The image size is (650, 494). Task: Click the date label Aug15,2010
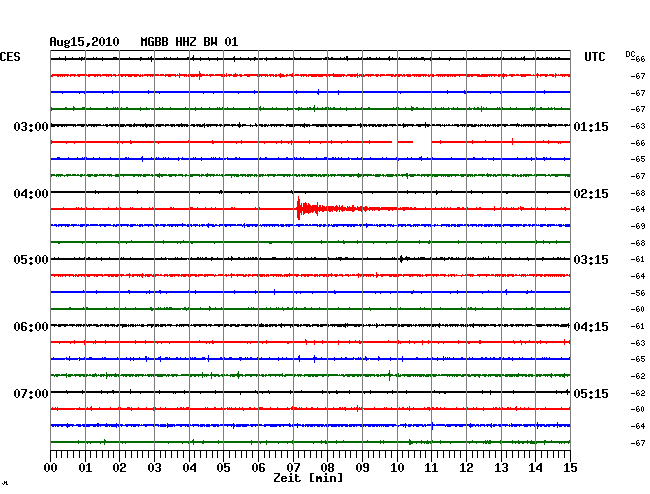[84, 42]
